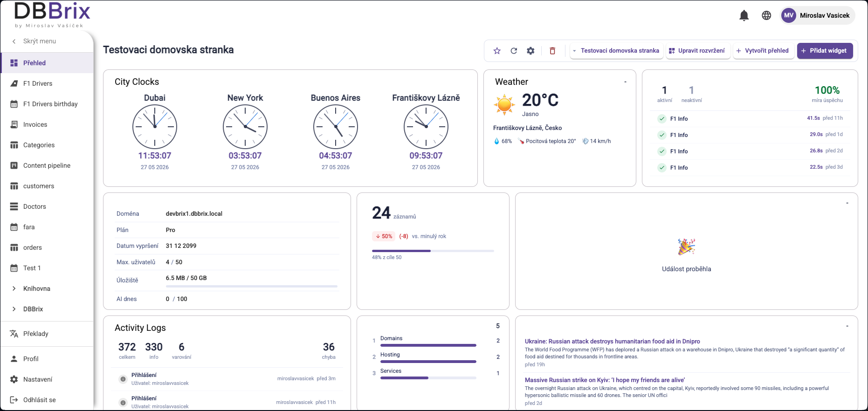Open the Miroslav Vasicek user profile chip
Viewport: 868px width, 411px height.
[x=818, y=15]
